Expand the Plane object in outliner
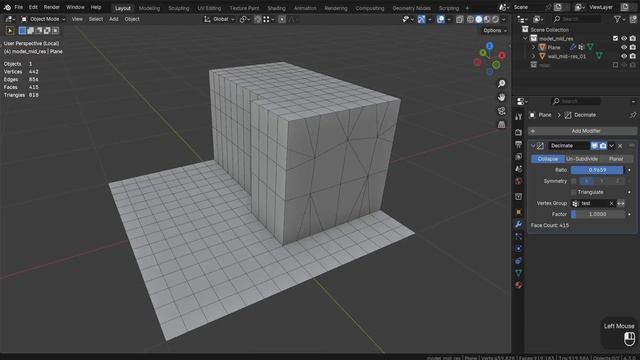The width and height of the screenshot is (640, 360). click(x=533, y=47)
